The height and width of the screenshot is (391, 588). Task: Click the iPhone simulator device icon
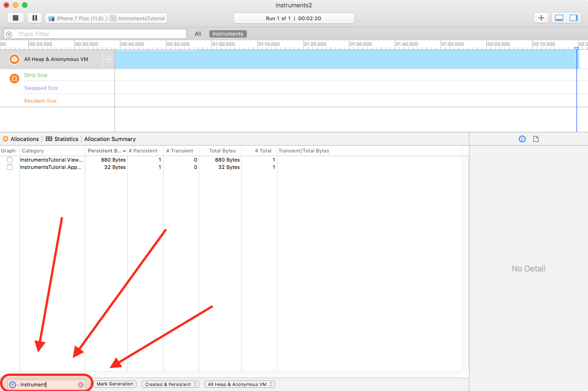51,18
